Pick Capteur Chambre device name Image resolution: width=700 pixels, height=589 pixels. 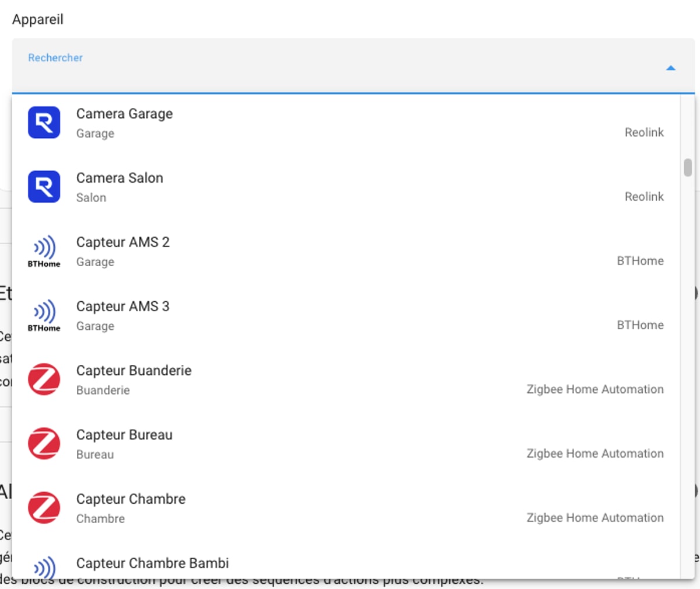(131, 499)
